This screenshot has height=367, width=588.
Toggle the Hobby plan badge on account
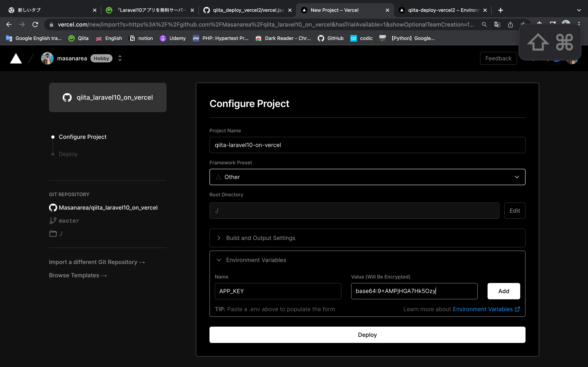102,58
